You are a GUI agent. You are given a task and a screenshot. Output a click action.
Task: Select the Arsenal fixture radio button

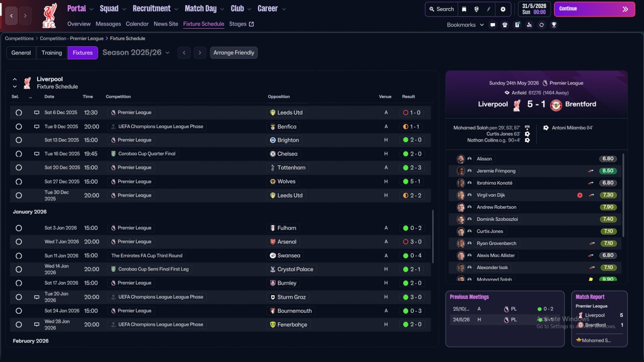[x=19, y=242]
